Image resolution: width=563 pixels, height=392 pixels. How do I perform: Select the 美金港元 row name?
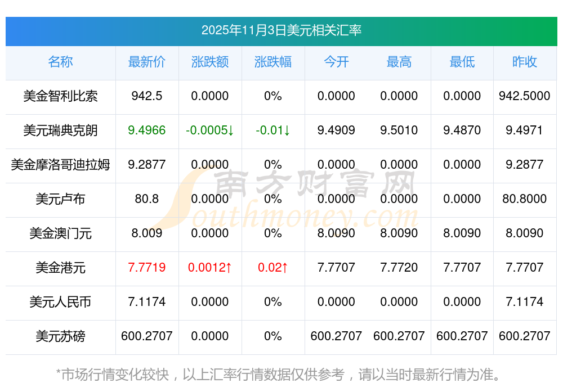pyautogui.click(x=60, y=268)
